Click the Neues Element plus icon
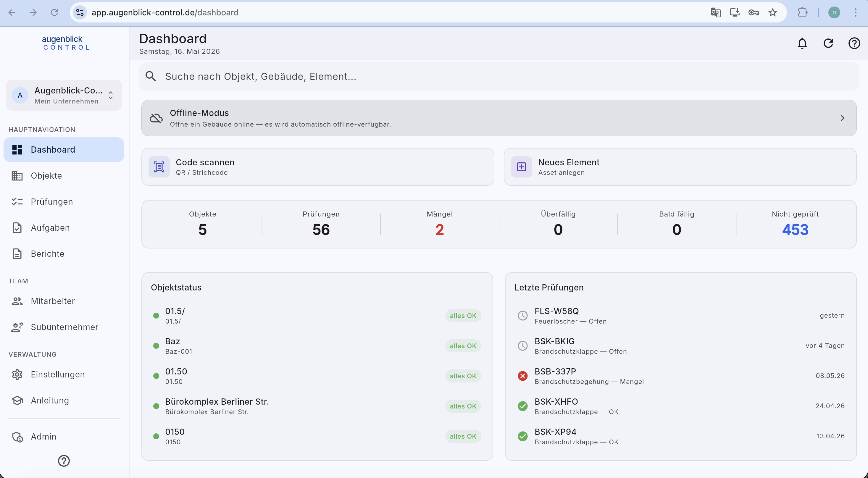 [521, 167]
